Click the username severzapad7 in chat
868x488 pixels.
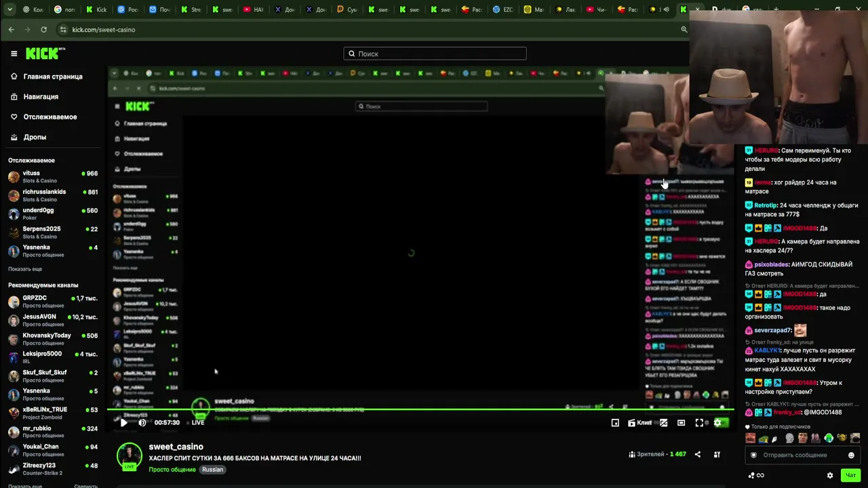click(x=773, y=331)
